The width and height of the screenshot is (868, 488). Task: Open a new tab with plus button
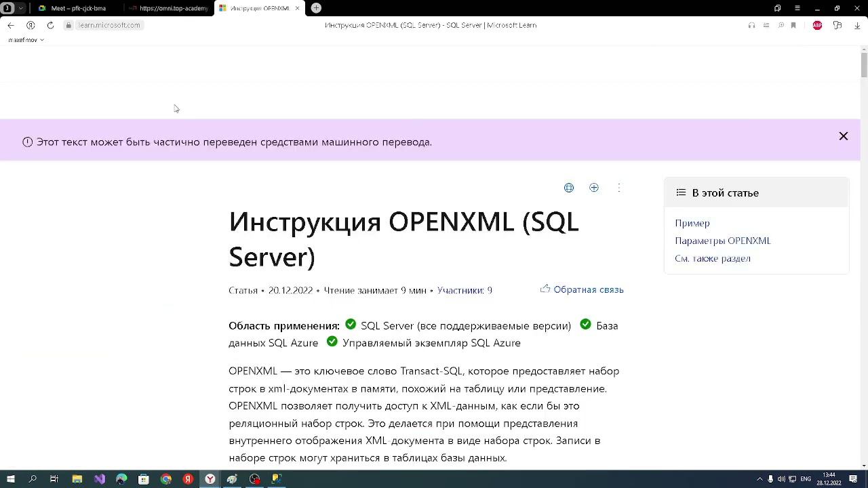(x=316, y=8)
